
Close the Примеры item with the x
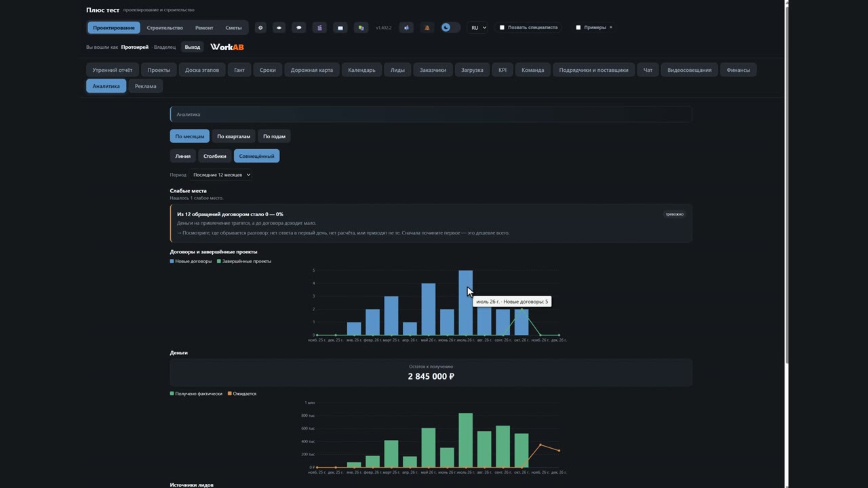610,28
